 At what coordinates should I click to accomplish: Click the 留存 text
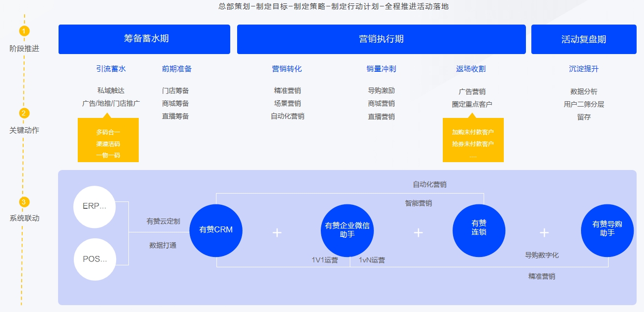point(584,117)
